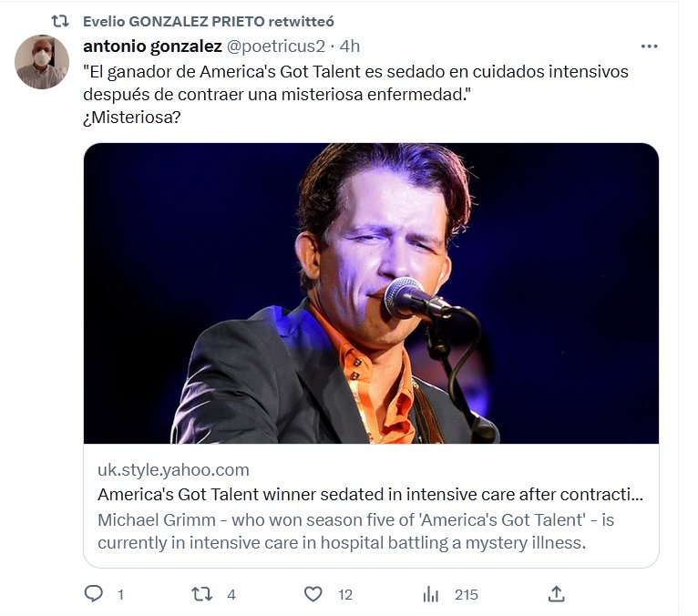This screenshot has width=698, height=616.
Task: Click the share upload icon
Action: click(x=557, y=594)
